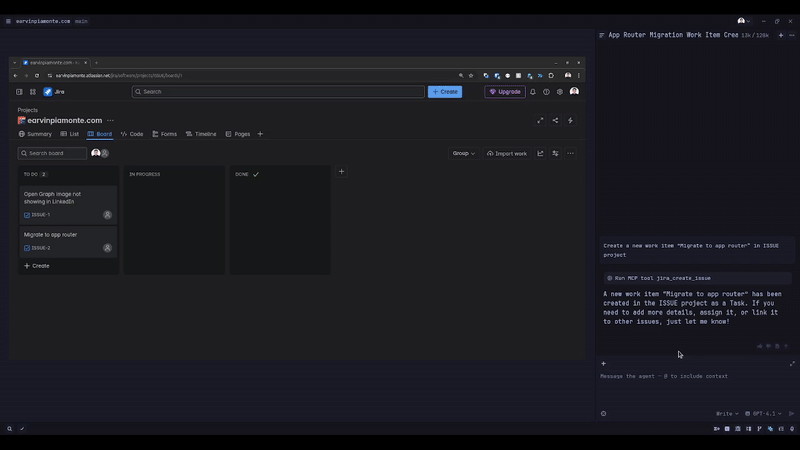Filter board by first user avatar
Image resolution: width=800 pixels, height=450 pixels.
tap(95, 153)
